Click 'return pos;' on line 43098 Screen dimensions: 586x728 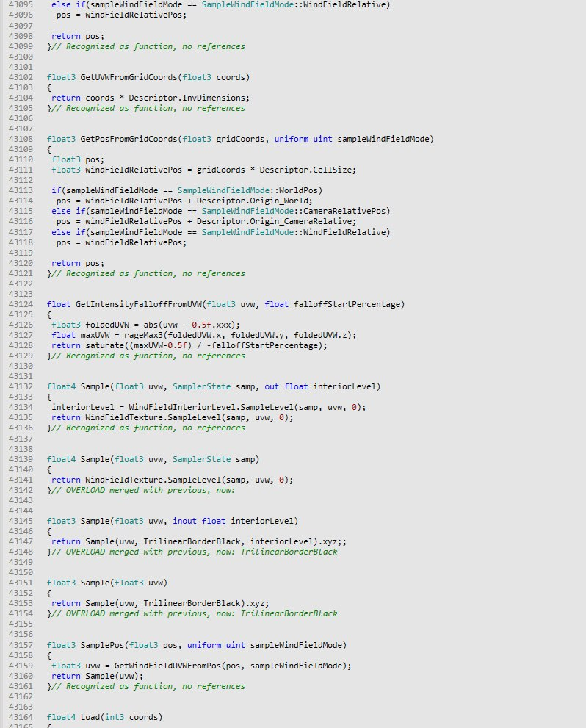coord(78,36)
